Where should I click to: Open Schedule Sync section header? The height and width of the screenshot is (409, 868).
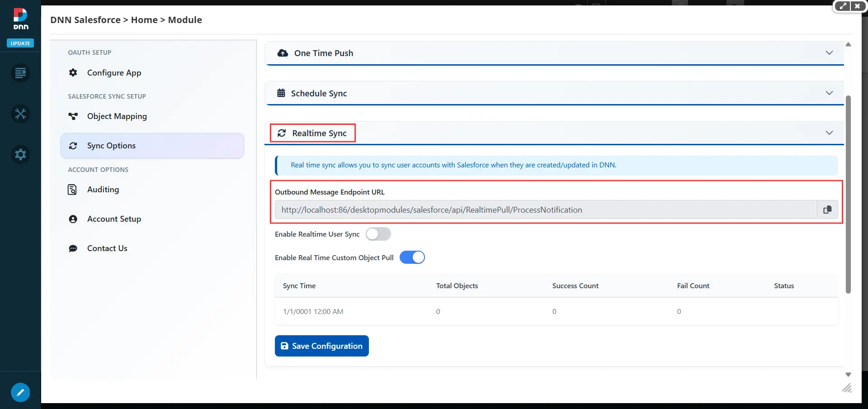coord(554,93)
